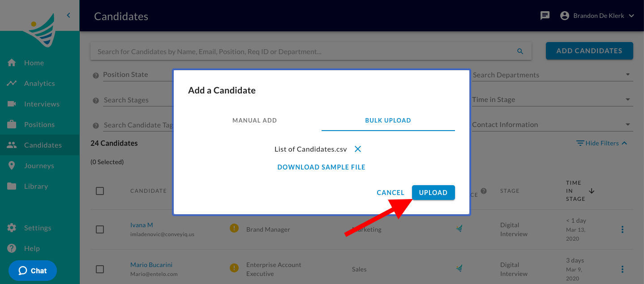Open Ivana M candidate profile

[142, 225]
